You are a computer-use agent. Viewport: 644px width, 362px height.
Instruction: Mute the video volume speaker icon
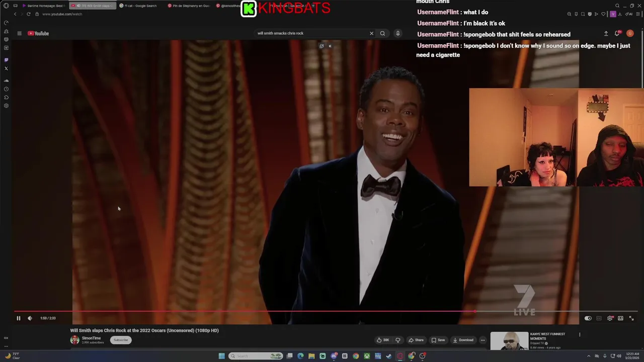coord(30,318)
